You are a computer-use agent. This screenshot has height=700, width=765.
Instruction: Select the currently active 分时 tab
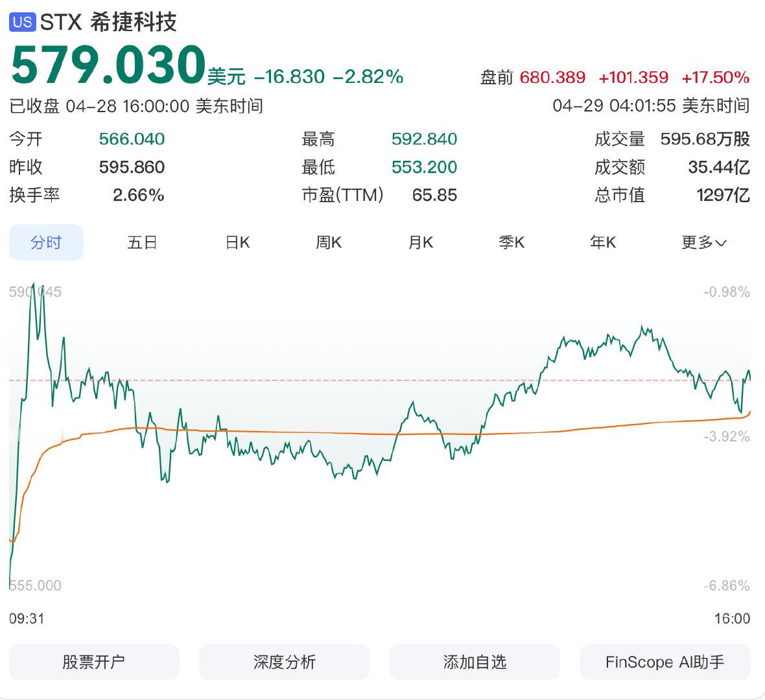coord(45,242)
